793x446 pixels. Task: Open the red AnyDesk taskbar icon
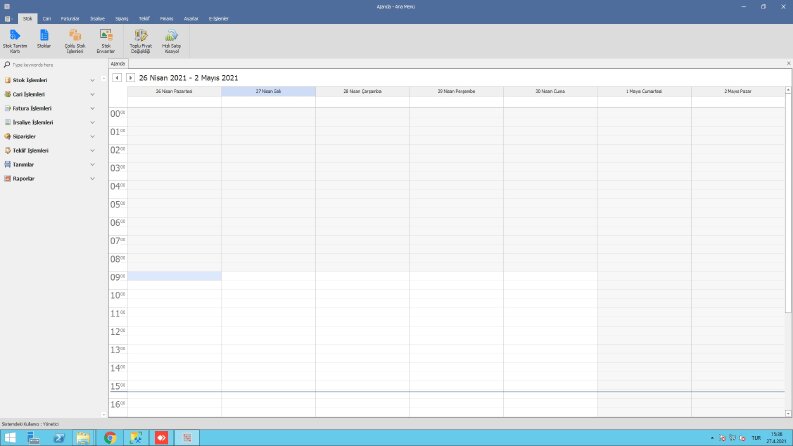tap(161, 437)
